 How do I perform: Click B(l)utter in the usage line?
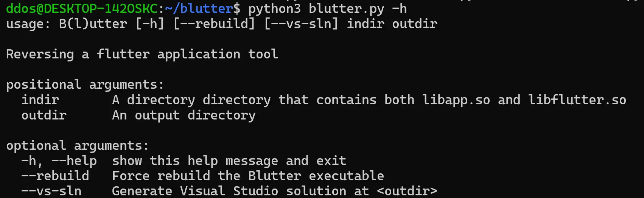(93, 24)
